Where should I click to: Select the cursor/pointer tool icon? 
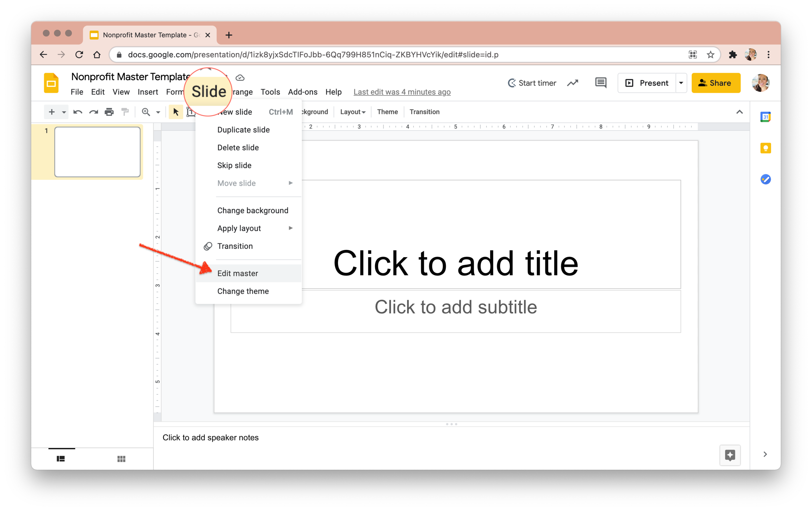pyautogui.click(x=175, y=112)
